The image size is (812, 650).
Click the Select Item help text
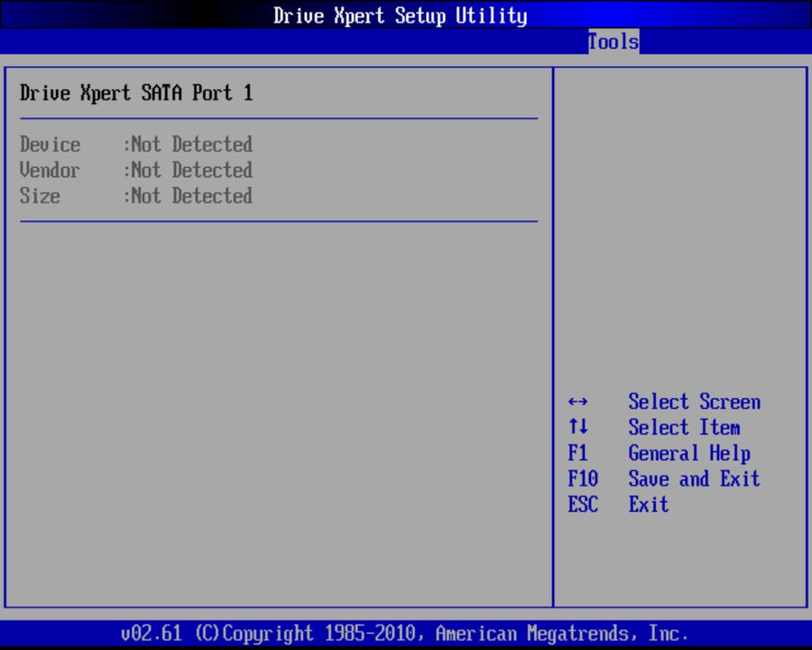684,427
